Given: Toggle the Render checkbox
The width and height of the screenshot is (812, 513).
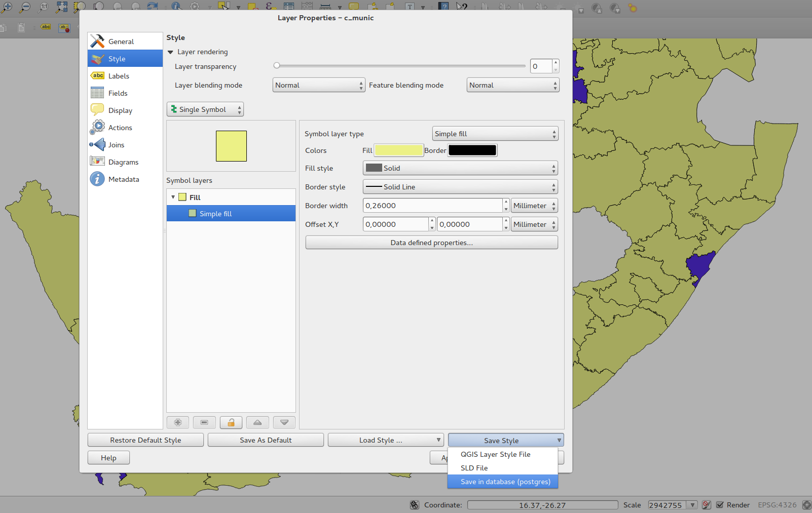Looking at the screenshot, I should pos(720,505).
